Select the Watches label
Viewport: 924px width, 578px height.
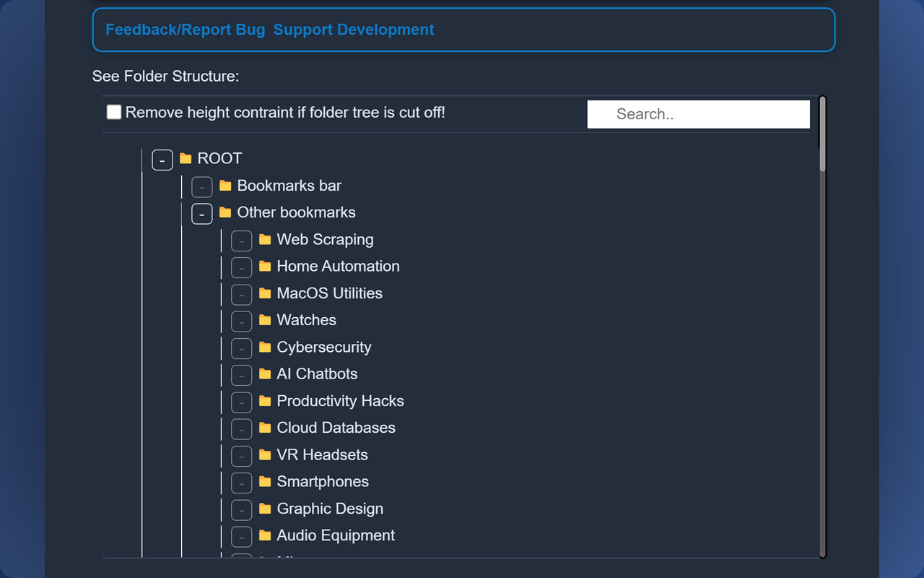click(307, 320)
